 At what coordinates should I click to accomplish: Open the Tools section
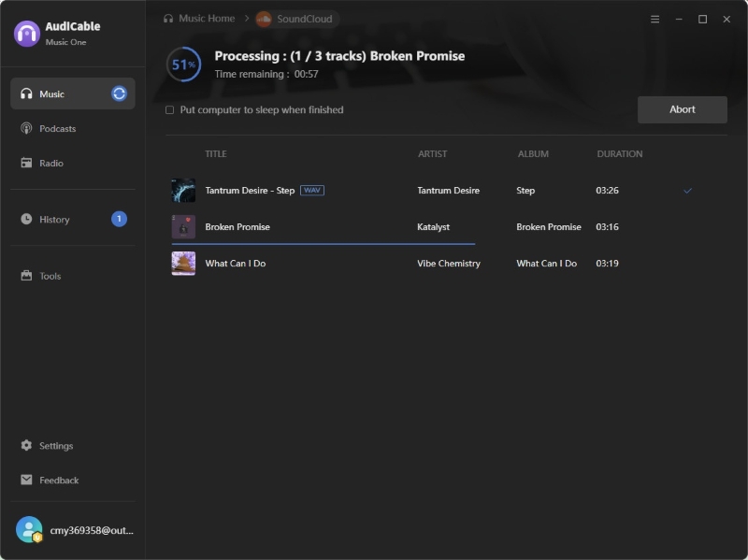(73, 276)
